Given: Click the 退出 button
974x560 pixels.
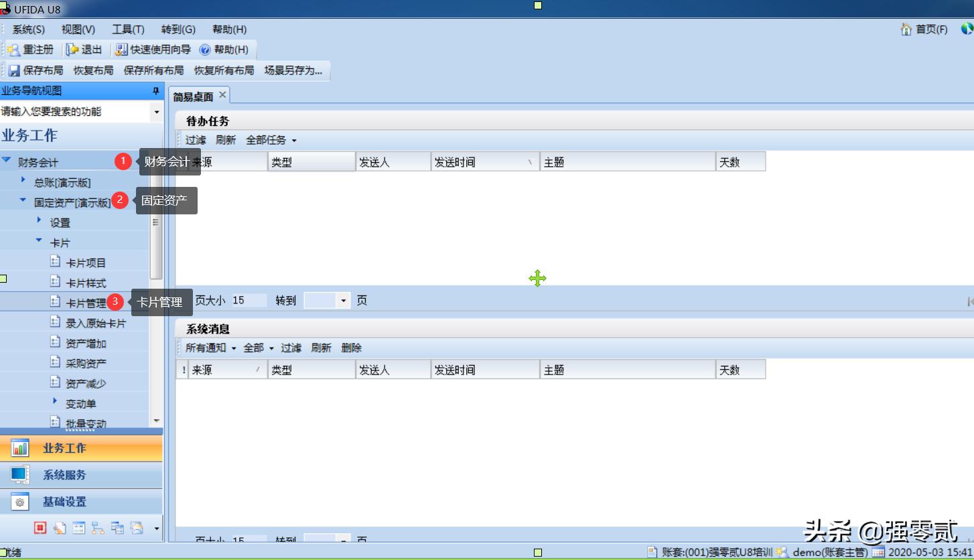Looking at the screenshot, I should point(86,48).
